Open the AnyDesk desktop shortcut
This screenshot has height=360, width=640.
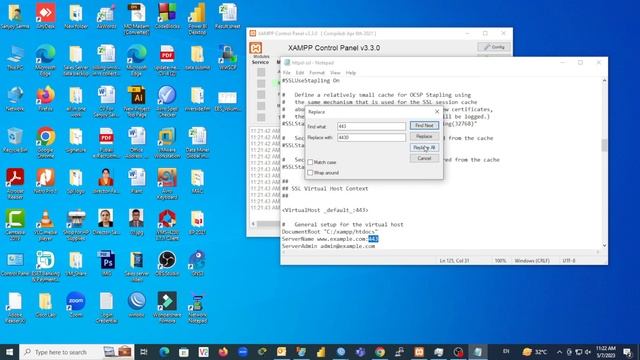(45, 16)
